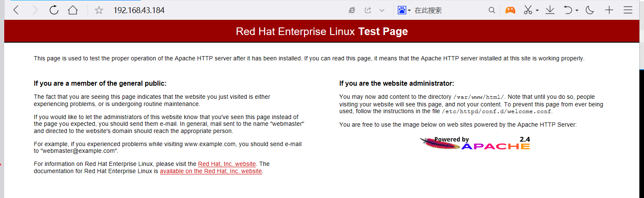Expand the address bar dropdown chevron

pos(382,10)
